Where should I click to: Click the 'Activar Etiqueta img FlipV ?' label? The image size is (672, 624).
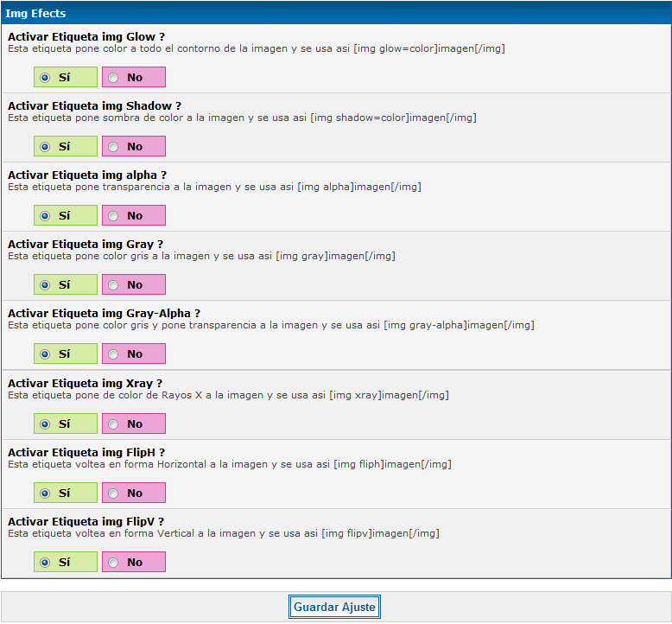(86, 522)
